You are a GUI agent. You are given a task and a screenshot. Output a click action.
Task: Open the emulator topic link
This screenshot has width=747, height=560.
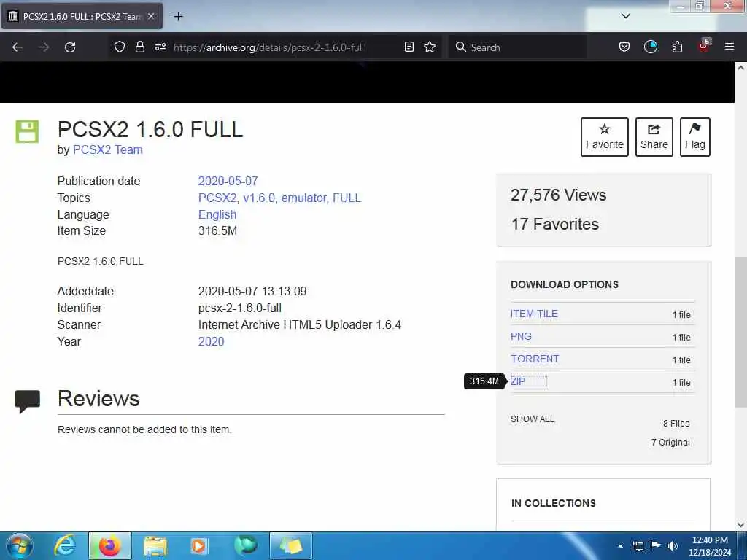tap(304, 198)
